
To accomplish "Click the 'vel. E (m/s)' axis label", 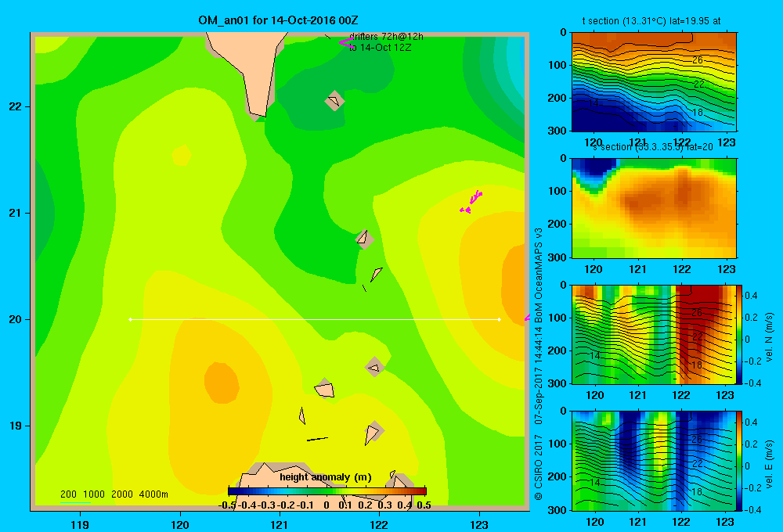I will pyautogui.click(x=769, y=463).
